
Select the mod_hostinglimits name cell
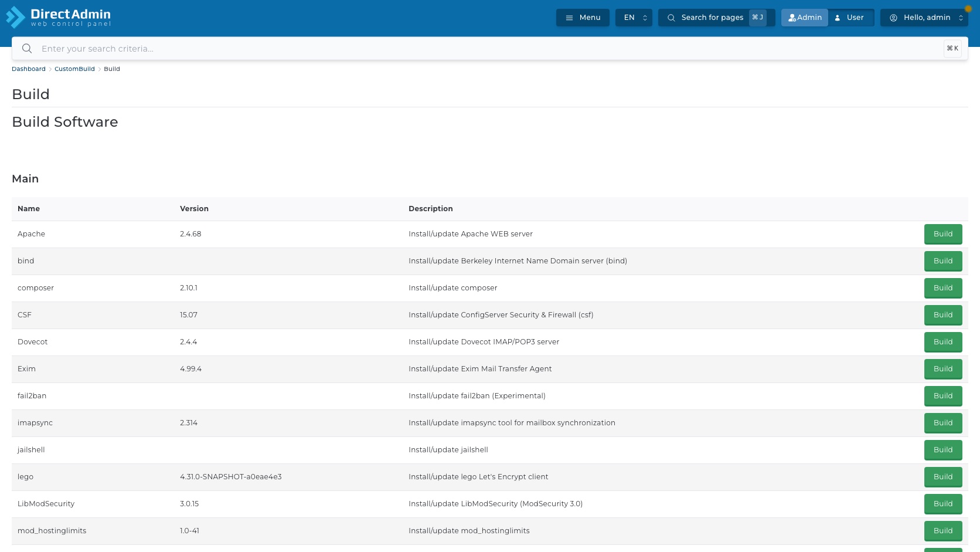52,531
